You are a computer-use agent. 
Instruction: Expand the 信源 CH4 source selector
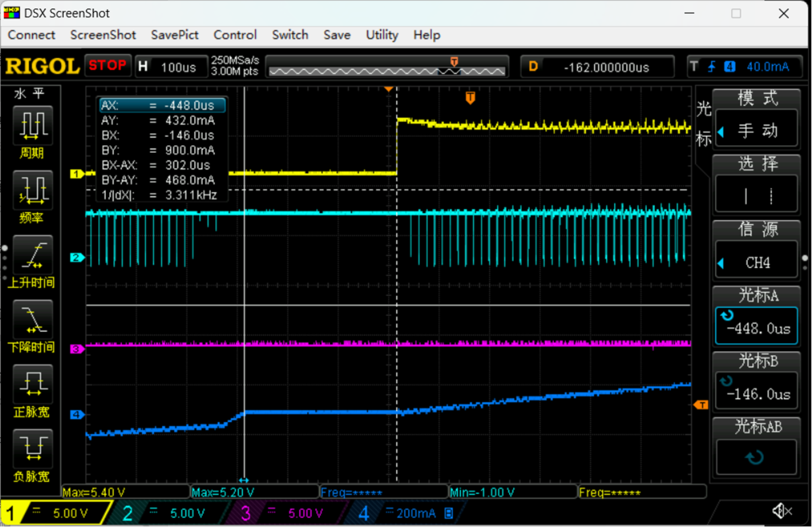[756, 262]
